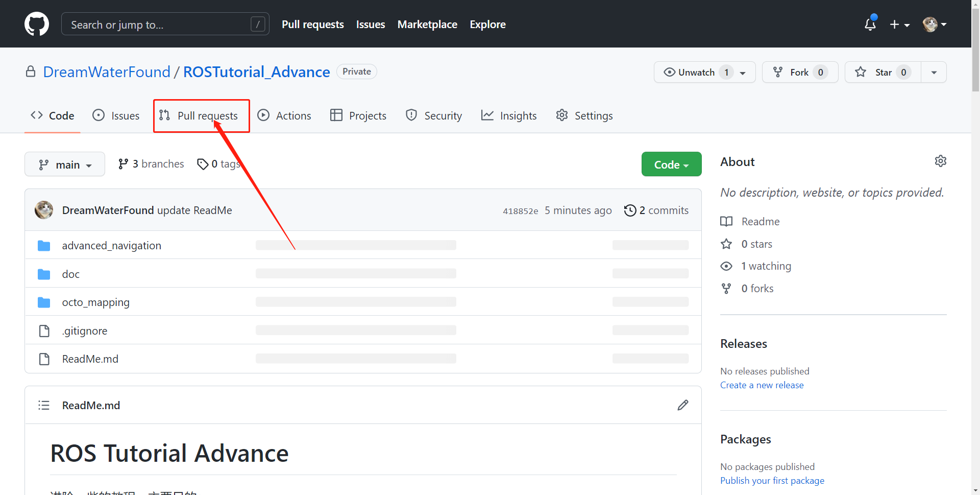Click the commit history clock icon

tap(630, 210)
